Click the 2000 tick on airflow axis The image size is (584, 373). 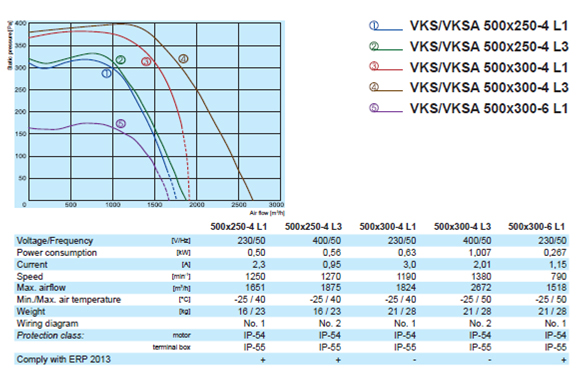(x=197, y=205)
